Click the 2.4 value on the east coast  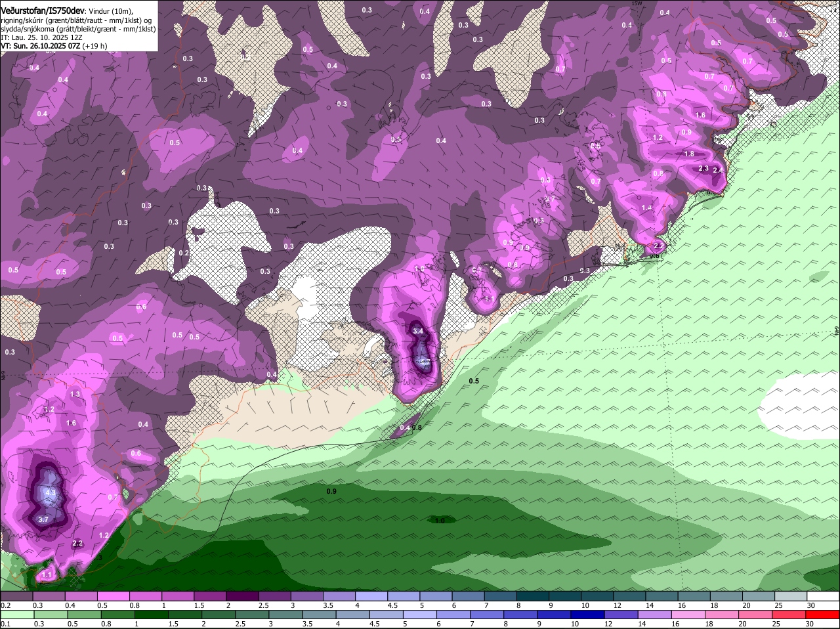718,170
